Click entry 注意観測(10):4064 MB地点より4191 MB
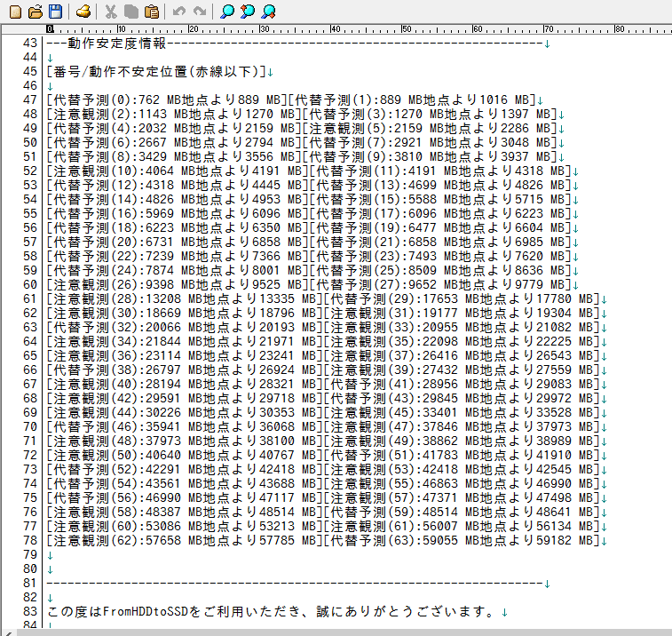Image resolution: width=672 pixels, height=636 pixels. pos(178,171)
